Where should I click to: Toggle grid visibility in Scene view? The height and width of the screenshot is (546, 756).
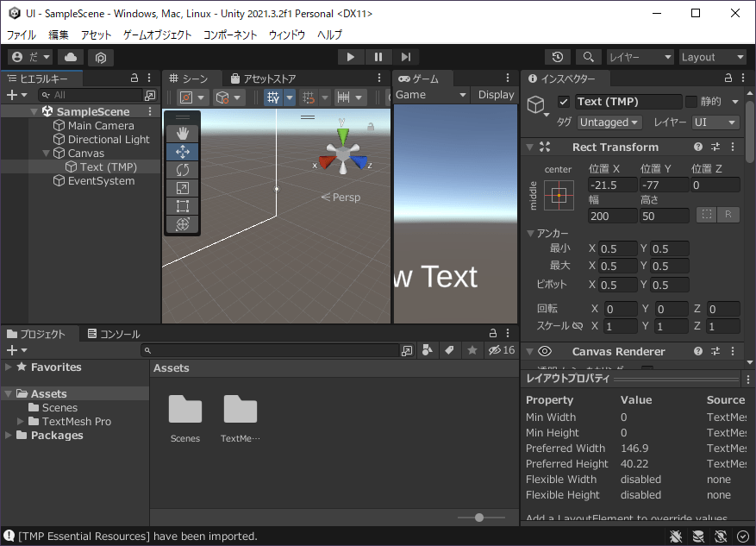click(273, 98)
